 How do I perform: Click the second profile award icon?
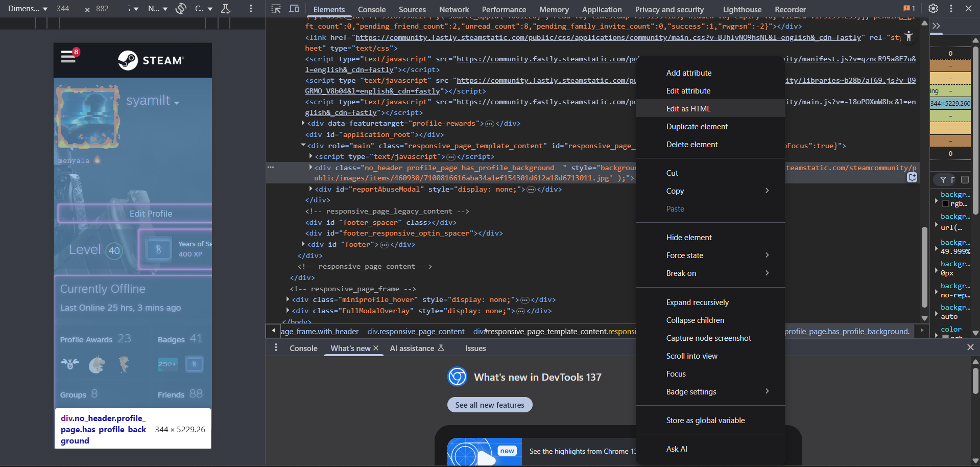(97, 364)
